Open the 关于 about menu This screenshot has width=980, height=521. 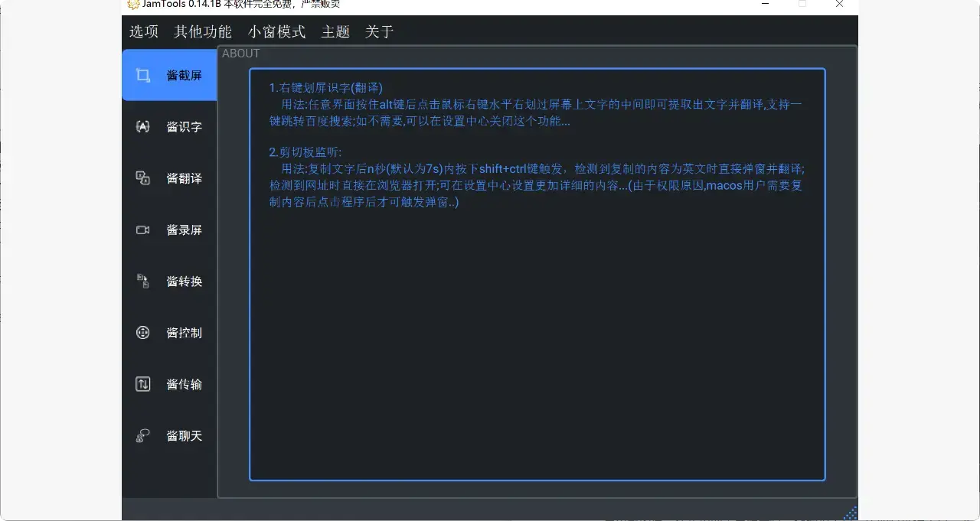tap(378, 32)
